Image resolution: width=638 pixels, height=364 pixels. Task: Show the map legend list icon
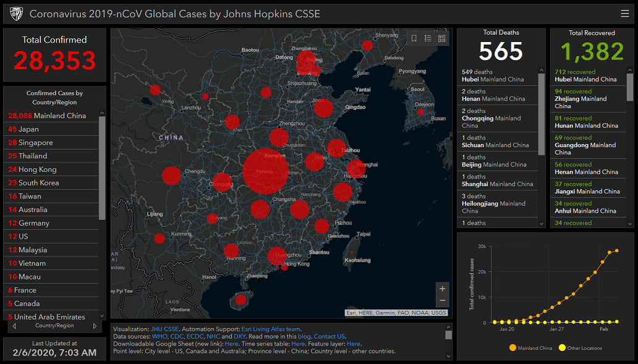[428, 38]
